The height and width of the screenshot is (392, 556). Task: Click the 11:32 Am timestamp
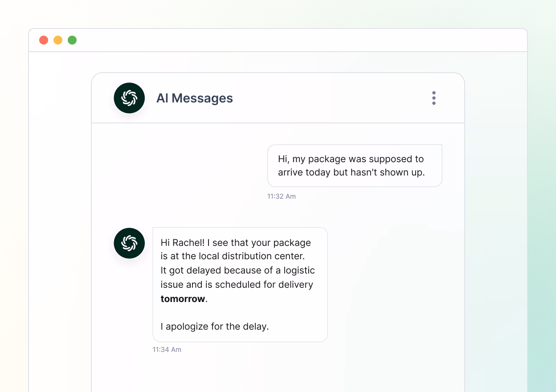[281, 196]
